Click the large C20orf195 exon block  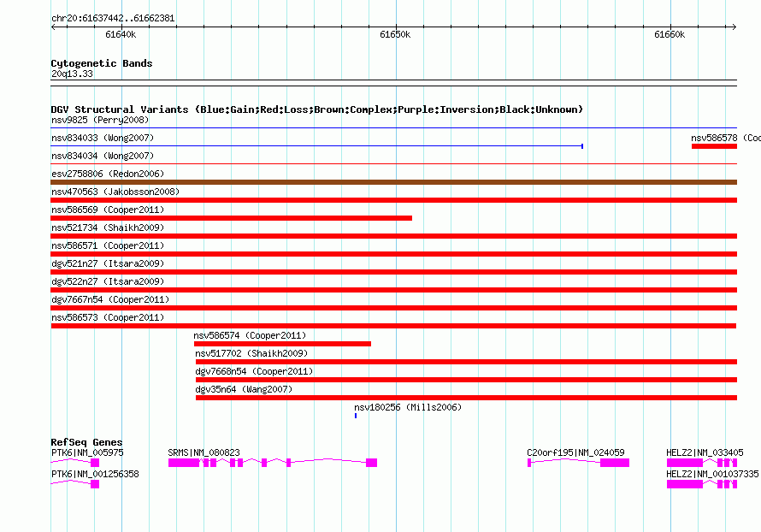pyautogui.click(x=615, y=463)
